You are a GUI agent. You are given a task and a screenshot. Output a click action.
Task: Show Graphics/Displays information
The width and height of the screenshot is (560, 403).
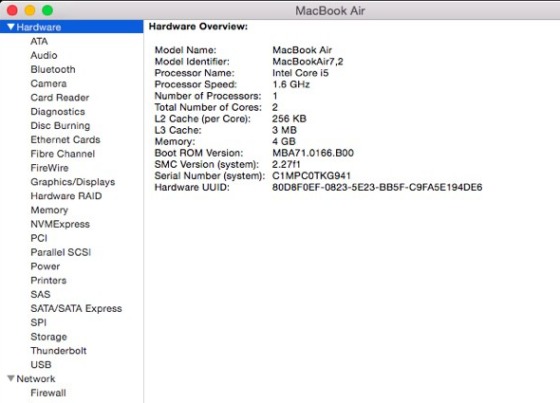[x=72, y=182]
